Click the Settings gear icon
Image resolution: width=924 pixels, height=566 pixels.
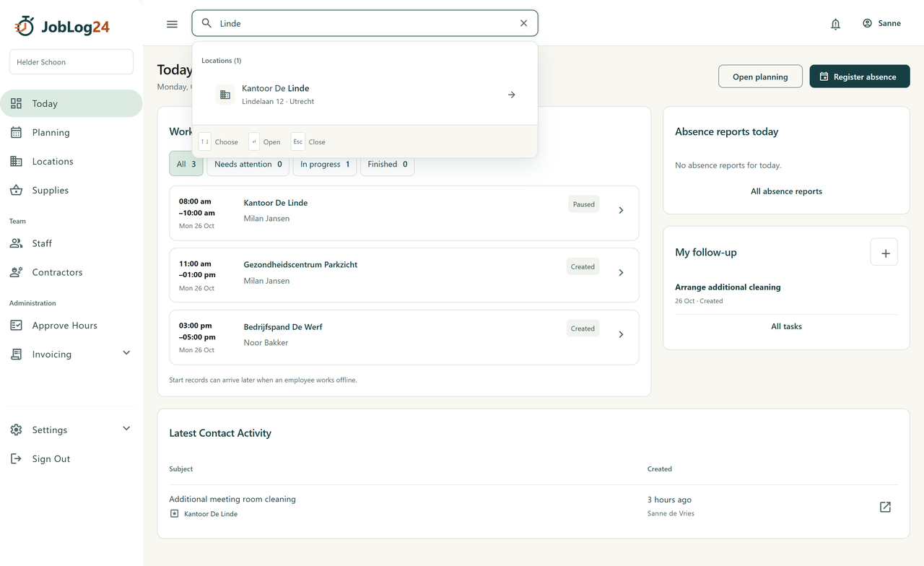coord(16,430)
